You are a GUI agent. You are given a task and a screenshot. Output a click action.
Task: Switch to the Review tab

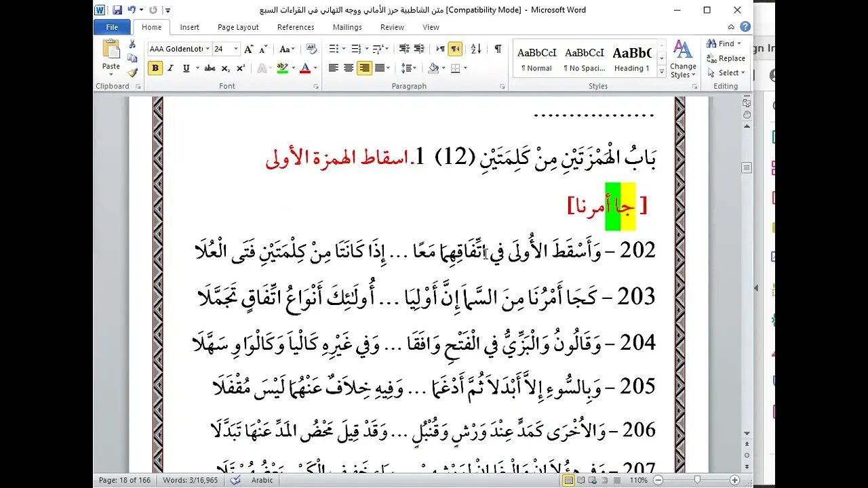point(392,27)
